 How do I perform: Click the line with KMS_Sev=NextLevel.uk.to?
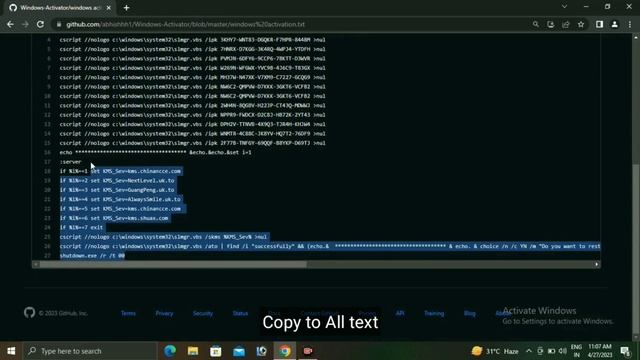[x=117, y=180]
